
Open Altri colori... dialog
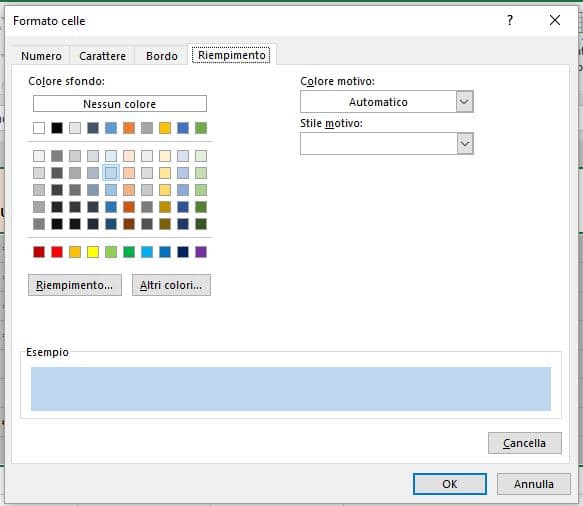pyautogui.click(x=171, y=285)
